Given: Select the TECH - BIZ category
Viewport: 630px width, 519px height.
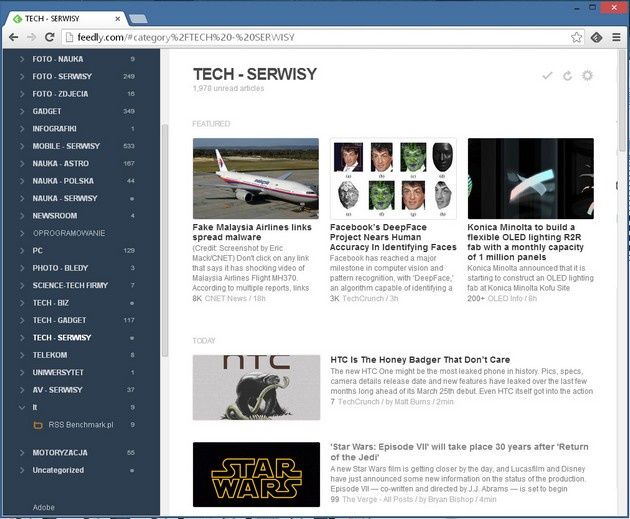Looking at the screenshot, I should tap(51, 303).
